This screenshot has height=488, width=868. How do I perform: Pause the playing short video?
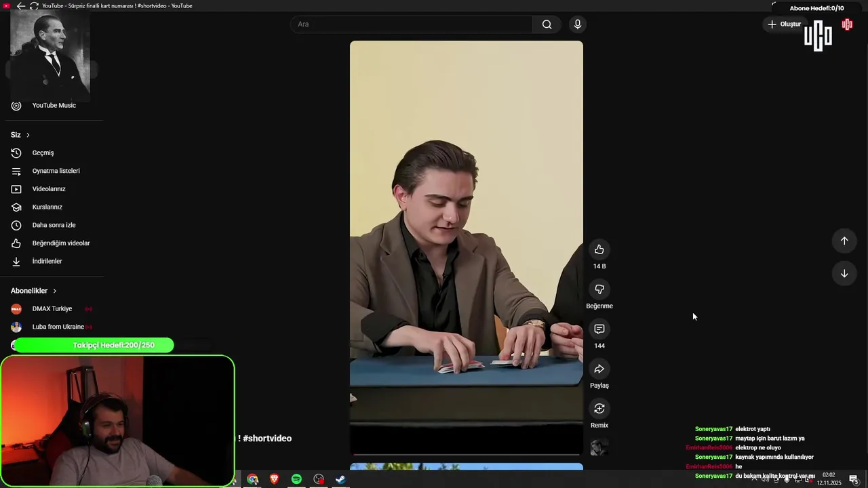pyautogui.click(x=467, y=247)
